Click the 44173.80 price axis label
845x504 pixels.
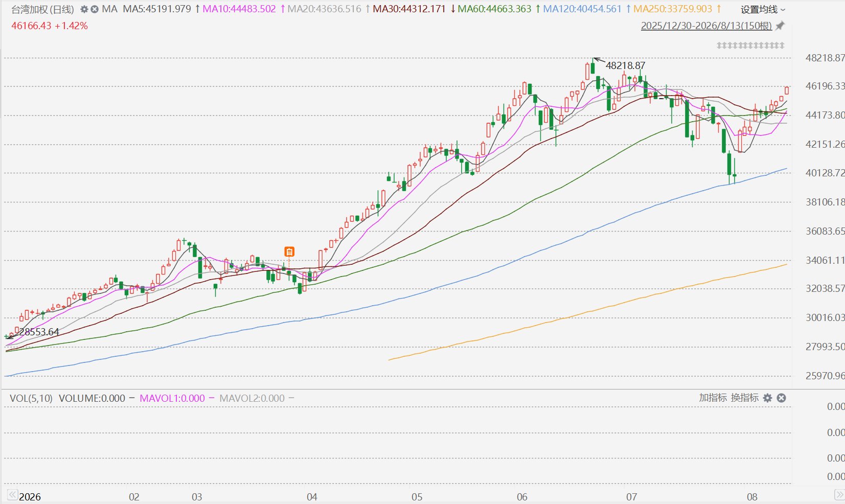(x=825, y=115)
